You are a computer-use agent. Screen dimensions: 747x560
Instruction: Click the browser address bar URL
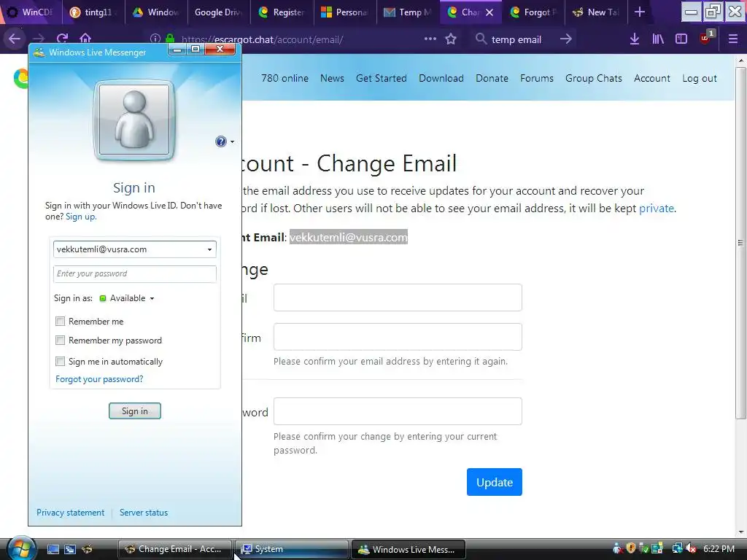coord(262,39)
